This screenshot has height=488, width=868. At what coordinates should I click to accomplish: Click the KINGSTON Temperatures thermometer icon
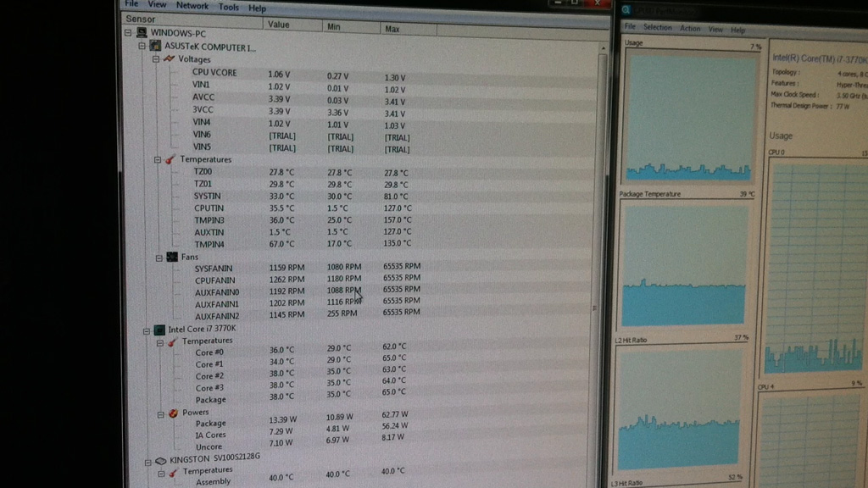173,473
